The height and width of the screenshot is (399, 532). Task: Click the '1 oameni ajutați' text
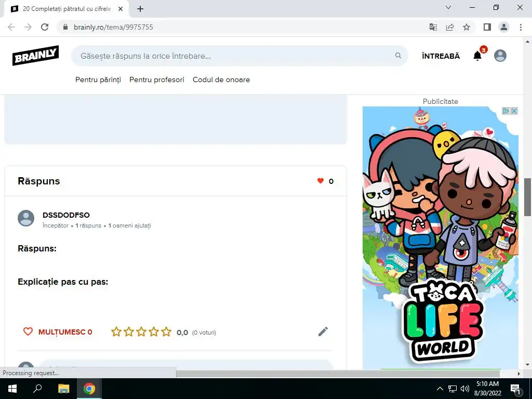tap(129, 225)
